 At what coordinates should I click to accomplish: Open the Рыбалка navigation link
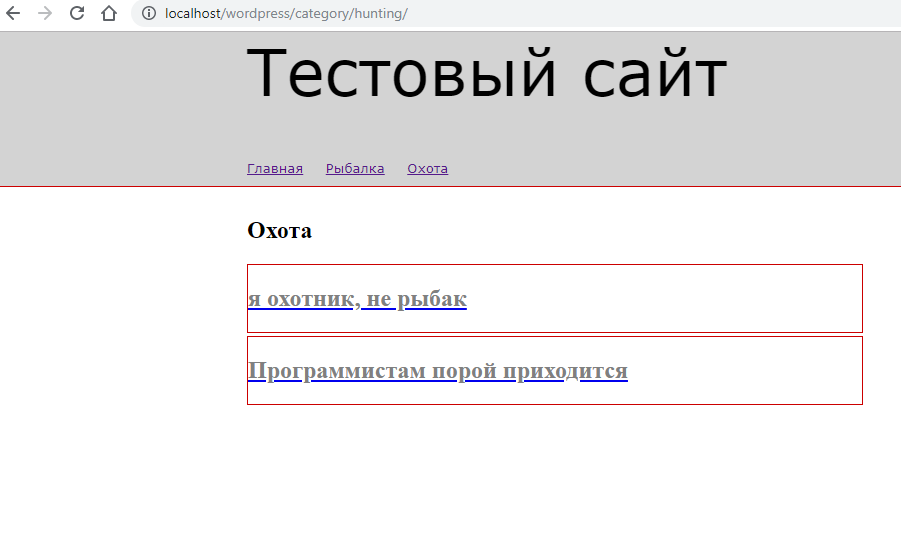click(x=355, y=169)
